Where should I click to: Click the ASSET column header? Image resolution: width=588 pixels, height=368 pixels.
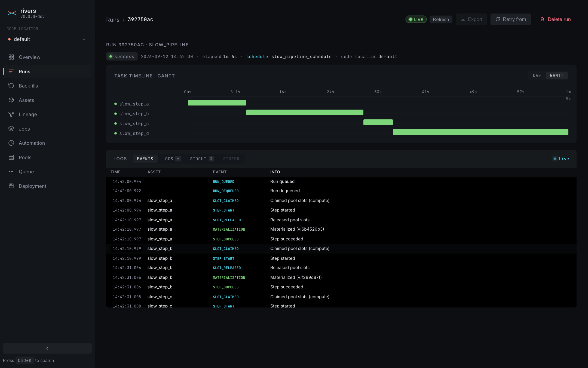[154, 172]
